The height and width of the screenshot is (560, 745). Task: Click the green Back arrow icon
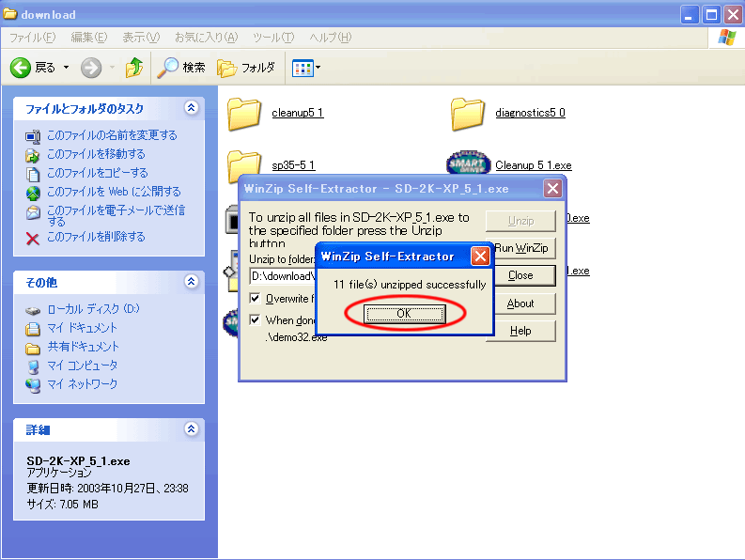coord(21,68)
